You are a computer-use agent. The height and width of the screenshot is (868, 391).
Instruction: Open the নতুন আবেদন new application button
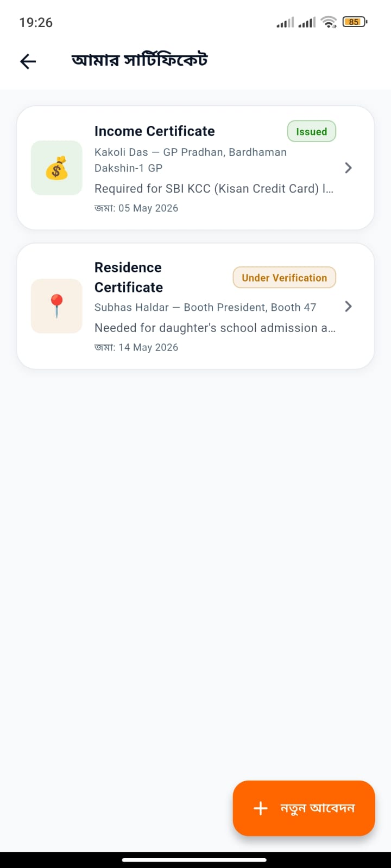[304, 808]
